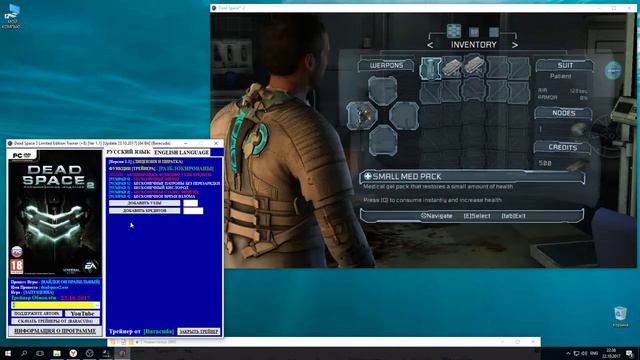Open the Windows Start menu

pos(8,353)
